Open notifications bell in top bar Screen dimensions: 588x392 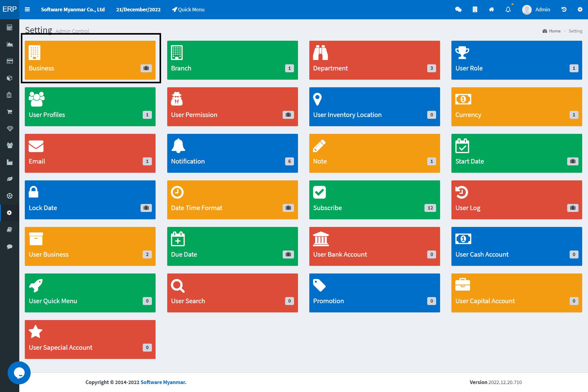point(508,9)
